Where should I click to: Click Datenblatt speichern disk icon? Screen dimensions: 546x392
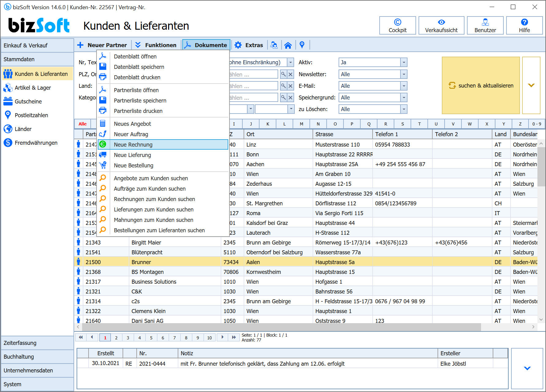point(103,67)
